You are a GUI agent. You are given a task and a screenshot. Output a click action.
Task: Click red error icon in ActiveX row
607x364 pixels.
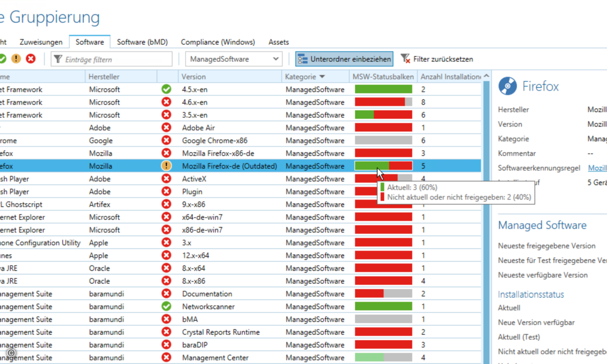tap(166, 179)
